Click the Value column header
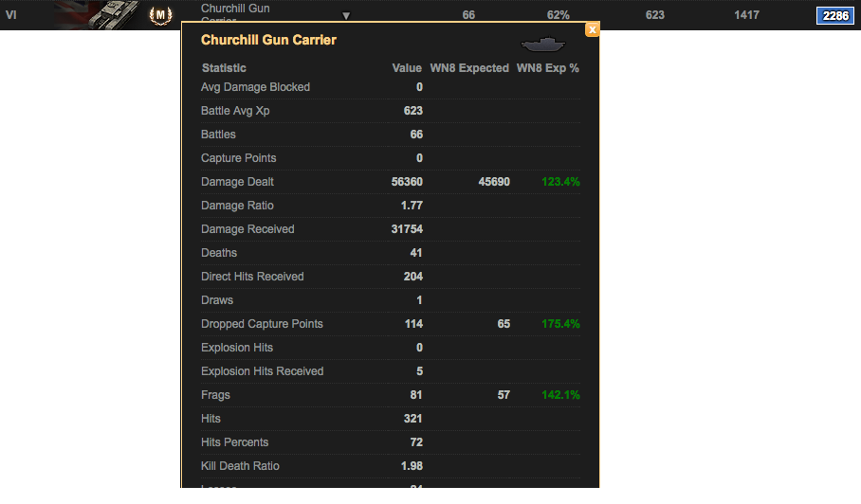 click(407, 68)
